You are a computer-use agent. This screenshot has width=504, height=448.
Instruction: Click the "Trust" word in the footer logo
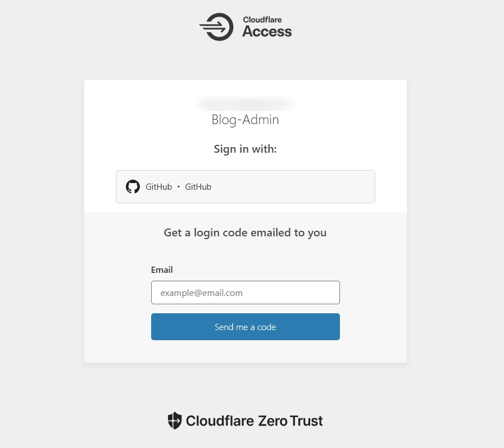coord(307,420)
